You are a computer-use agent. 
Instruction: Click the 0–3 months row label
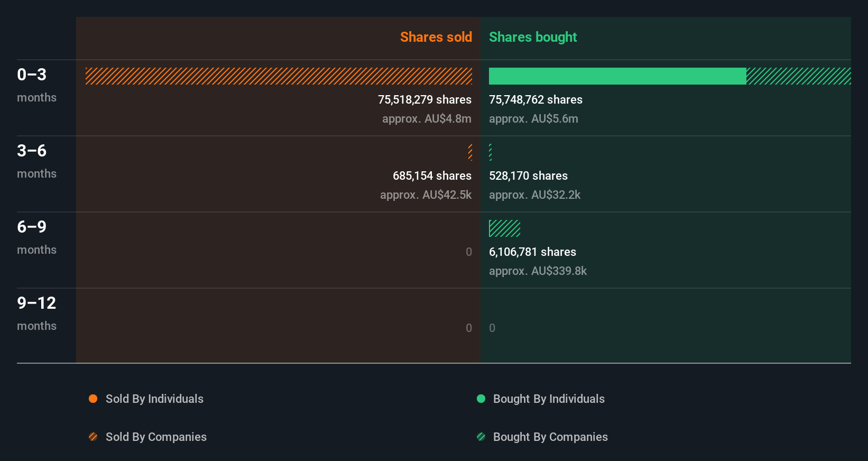click(x=36, y=85)
